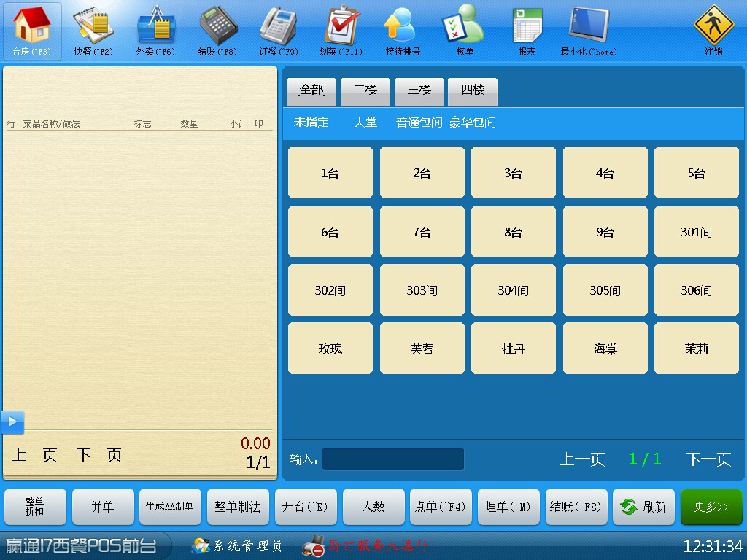
Task: Select table 5台
Action: point(696,174)
